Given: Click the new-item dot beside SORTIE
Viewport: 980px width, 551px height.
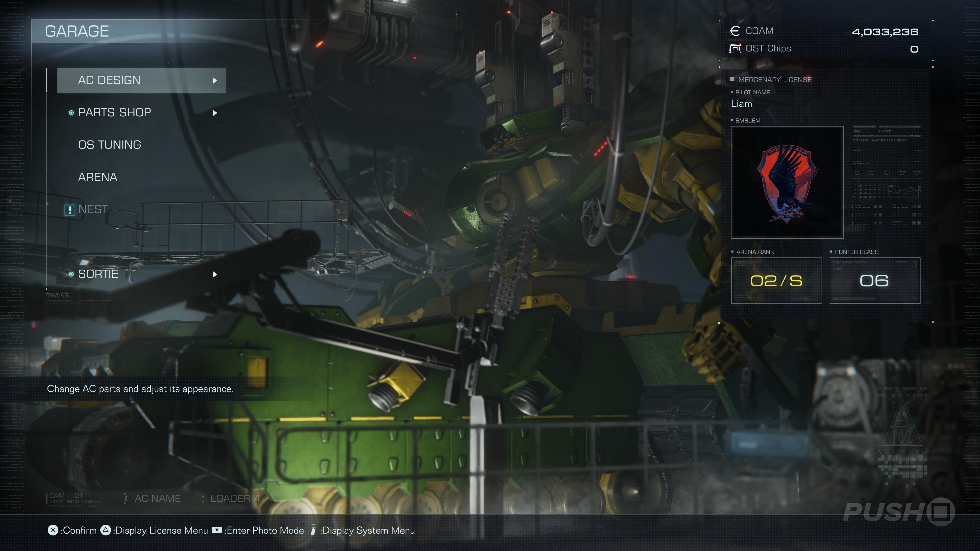Looking at the screenshot, I should click(71, 274).
